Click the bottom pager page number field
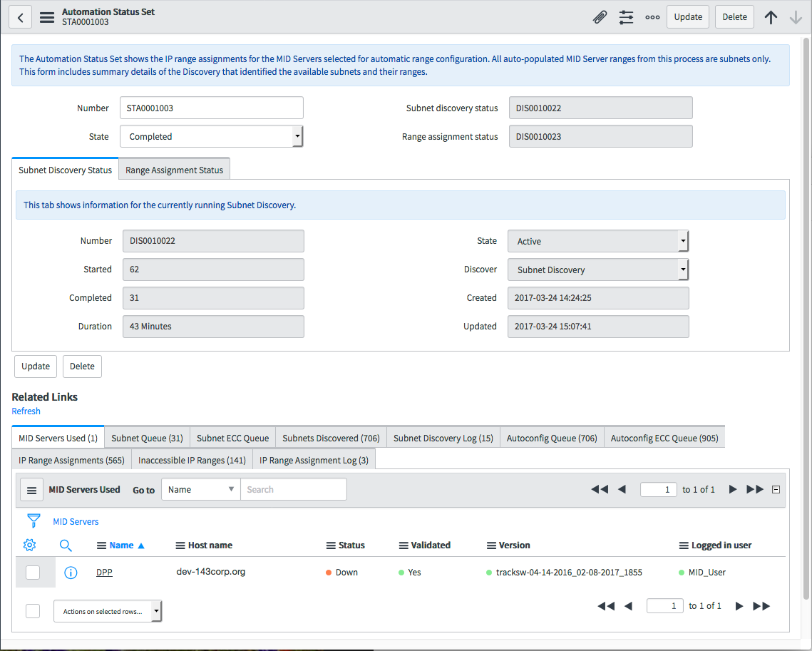This screenshot has height=651, width=812. click(x=665, y=606)
